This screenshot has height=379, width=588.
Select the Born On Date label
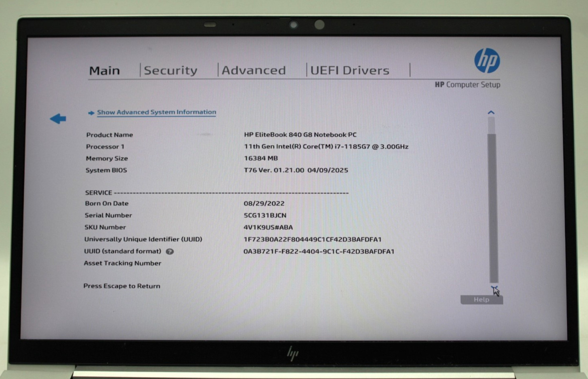(x=107, y=203)
